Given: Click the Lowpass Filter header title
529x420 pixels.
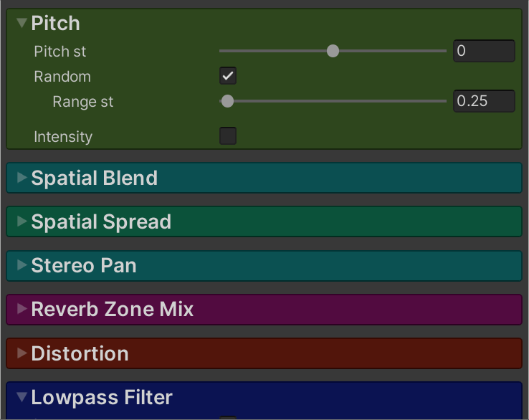Looking at the screenshot, I should (102, 397).
